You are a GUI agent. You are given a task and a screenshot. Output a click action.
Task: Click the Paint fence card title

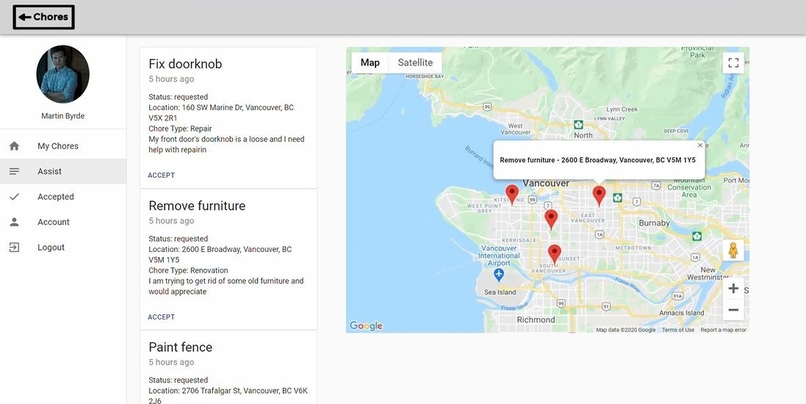[180, 347]
